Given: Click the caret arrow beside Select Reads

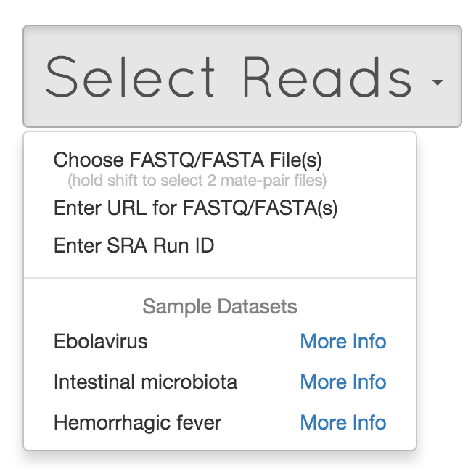Looking at the screenshot, I should 438,83.
